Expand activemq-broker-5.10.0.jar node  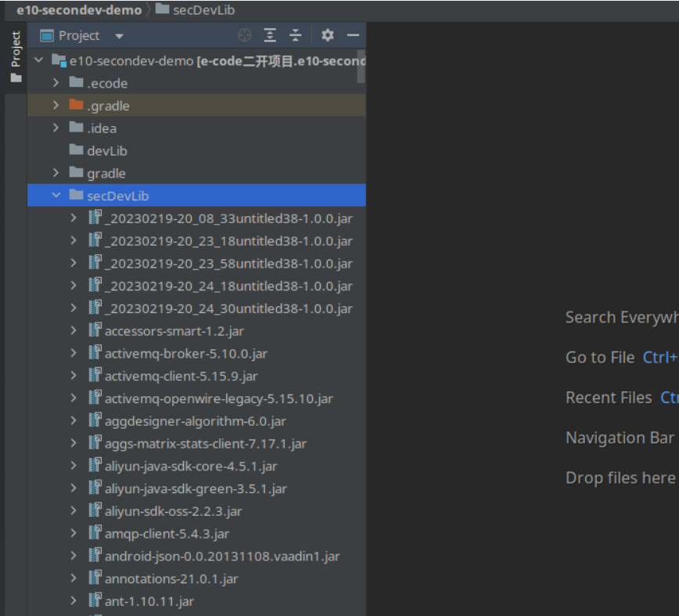point(74,353)
